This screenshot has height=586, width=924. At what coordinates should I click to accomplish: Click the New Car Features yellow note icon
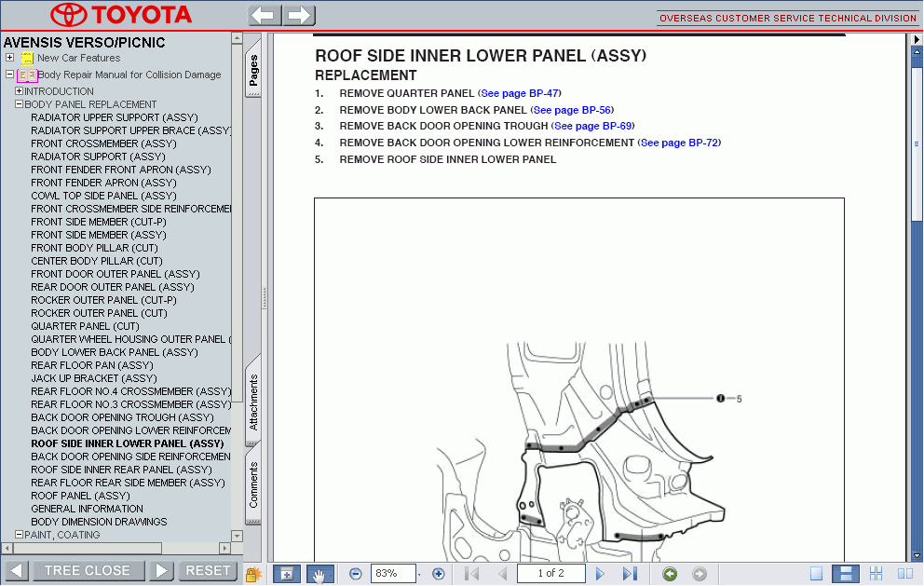(x=27, y=59)
